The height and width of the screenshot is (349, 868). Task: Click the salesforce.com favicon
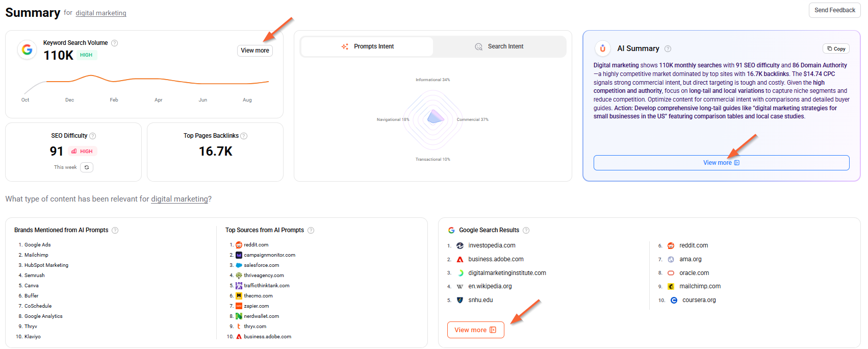coord(239,265)
